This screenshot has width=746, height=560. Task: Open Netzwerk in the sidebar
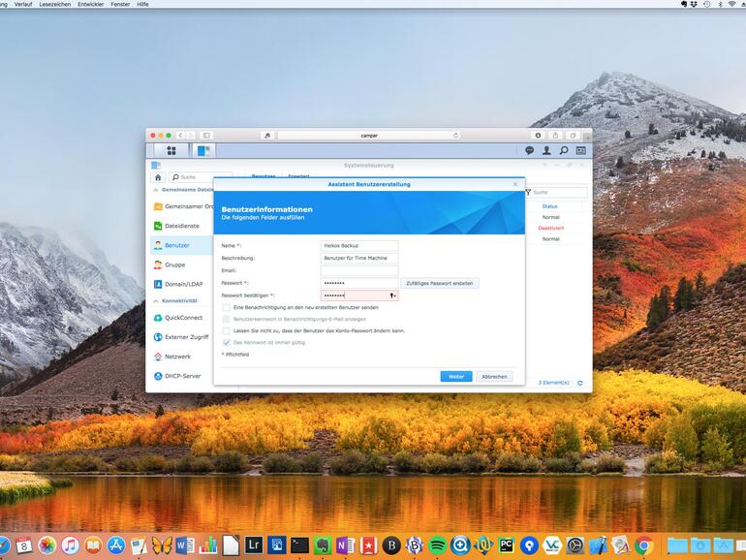181,357
